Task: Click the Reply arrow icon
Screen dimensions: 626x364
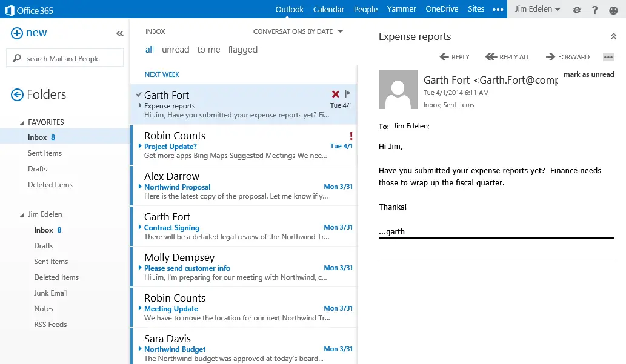Action: pyautogui.click(x=444, y=57)
